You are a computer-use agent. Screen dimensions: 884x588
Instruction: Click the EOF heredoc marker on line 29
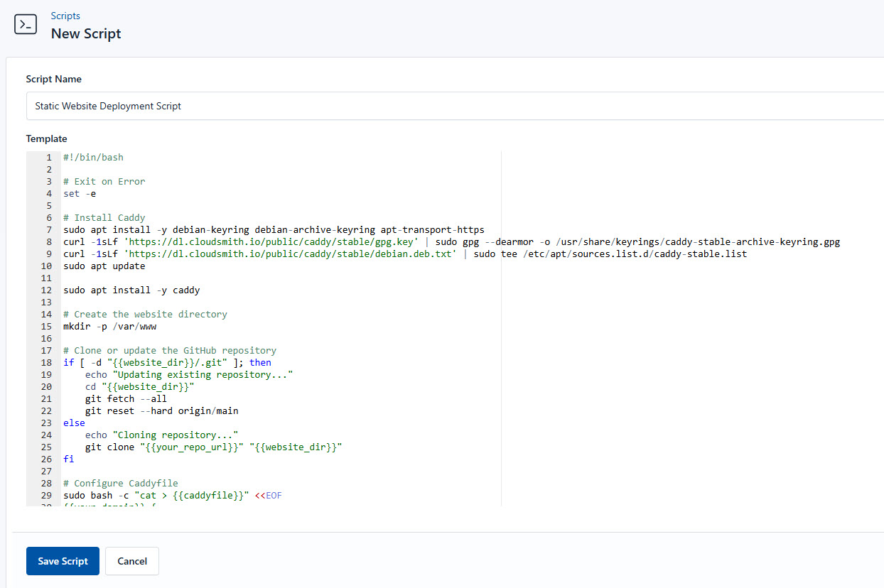[273, 495]
